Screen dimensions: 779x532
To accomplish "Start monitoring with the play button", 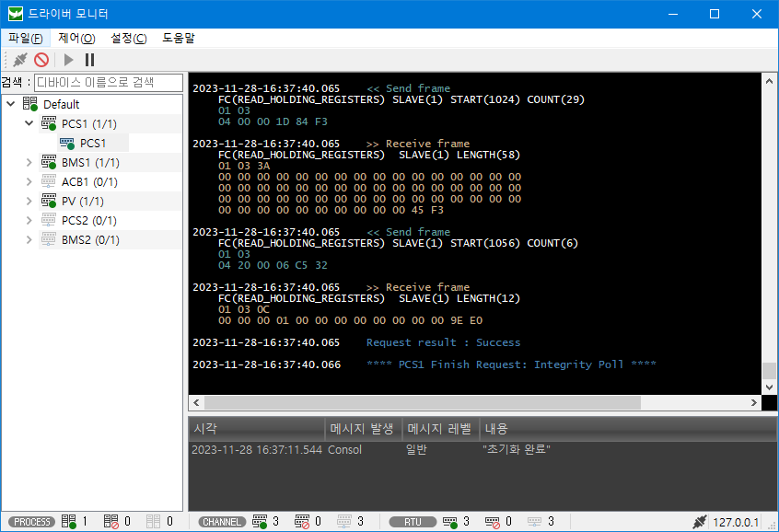I will tap(68, 60).
